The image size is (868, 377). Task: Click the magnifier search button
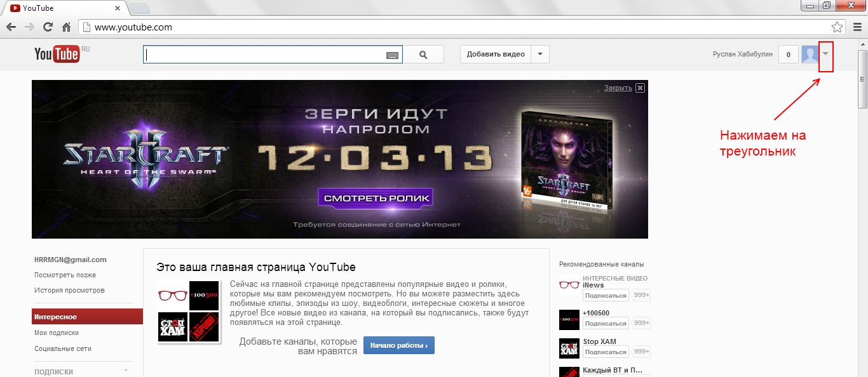tap(424, 55)
